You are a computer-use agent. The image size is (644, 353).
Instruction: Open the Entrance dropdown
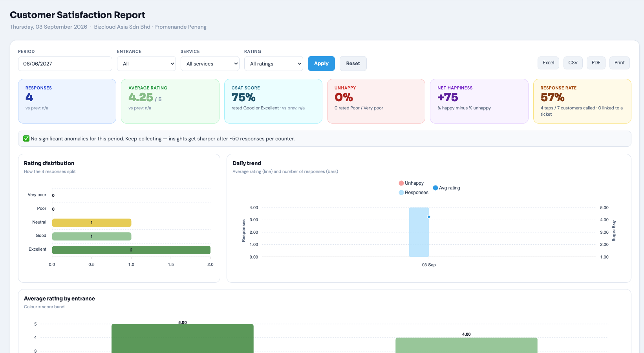click(146, 64)
